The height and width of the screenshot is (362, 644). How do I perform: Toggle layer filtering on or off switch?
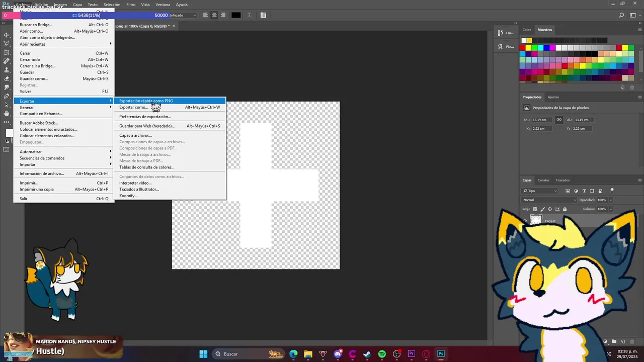[x=612, y=190]
